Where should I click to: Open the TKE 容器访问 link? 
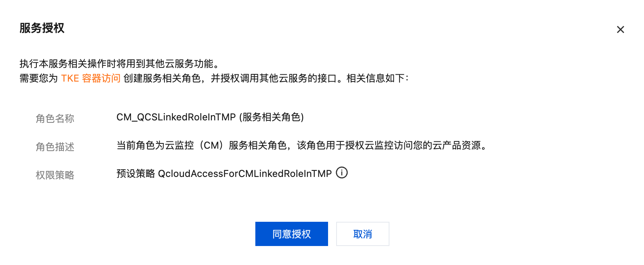90,78
